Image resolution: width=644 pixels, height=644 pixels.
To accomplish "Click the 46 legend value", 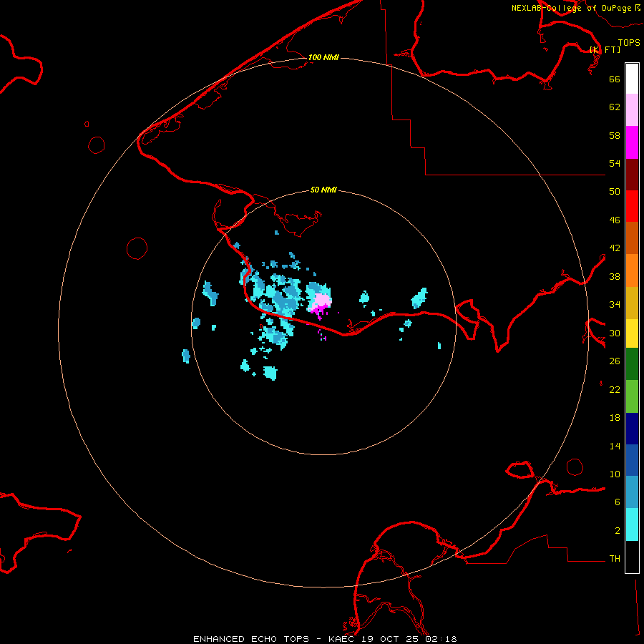I will pyautogui.click(x=615, y=220).
